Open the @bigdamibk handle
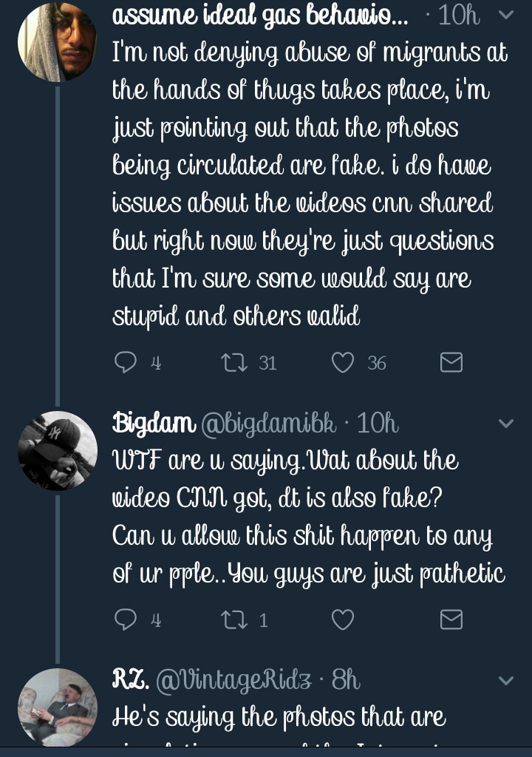The height and width of the screenshot is (757, 532). [x=269, y=424]
